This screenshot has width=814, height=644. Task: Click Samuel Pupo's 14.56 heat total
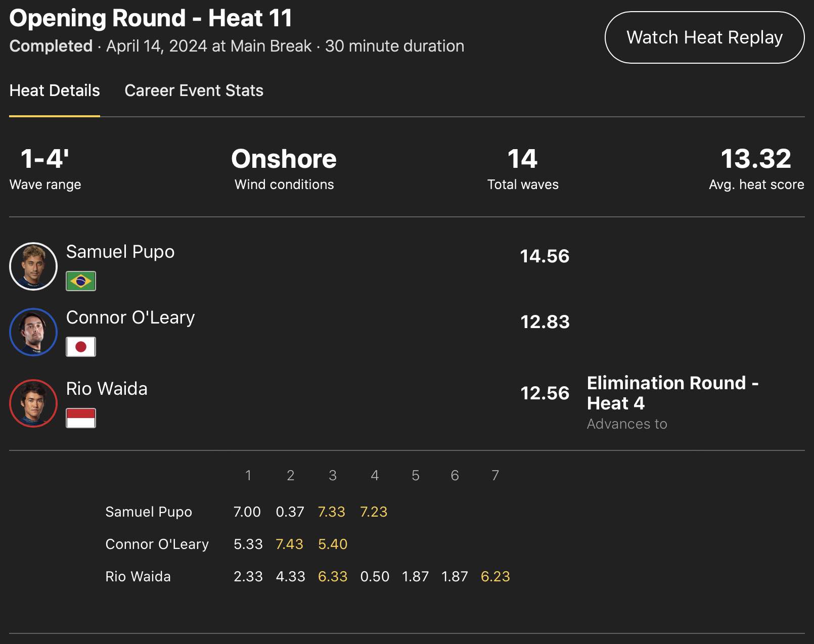click(x=545, y=256)
